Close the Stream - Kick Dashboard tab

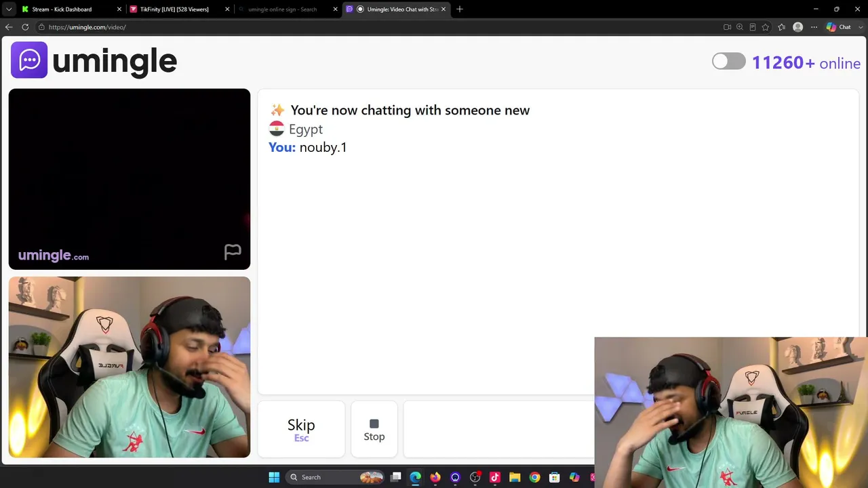point(119,9)
